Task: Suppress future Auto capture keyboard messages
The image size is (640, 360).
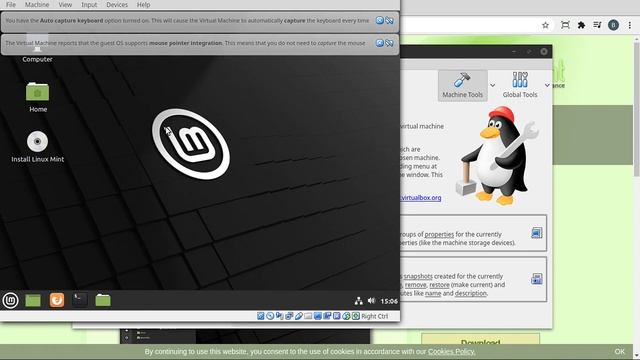Action: [389, 20]
